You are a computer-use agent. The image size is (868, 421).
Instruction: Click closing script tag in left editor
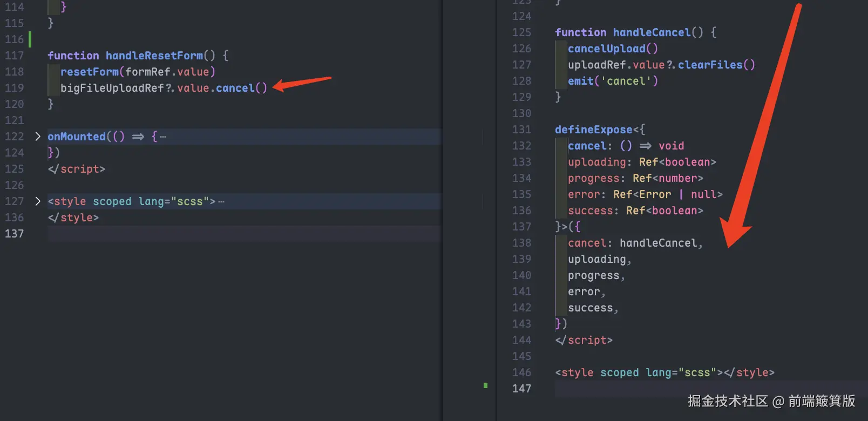pyautogui.click(x=76, y=169)
